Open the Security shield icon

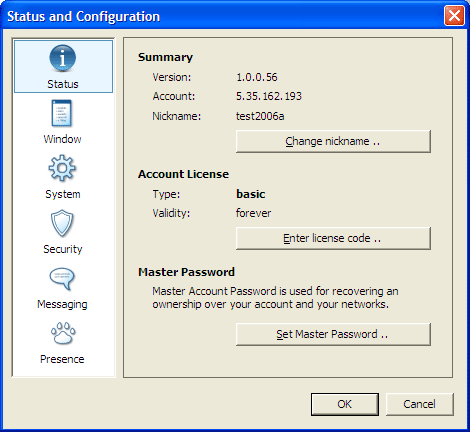[62, 223]
